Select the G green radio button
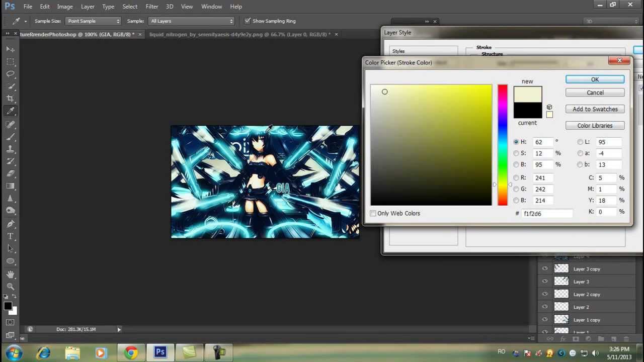Image resolution: width=644 pixels, height=362 pixels. coord(516,189)
